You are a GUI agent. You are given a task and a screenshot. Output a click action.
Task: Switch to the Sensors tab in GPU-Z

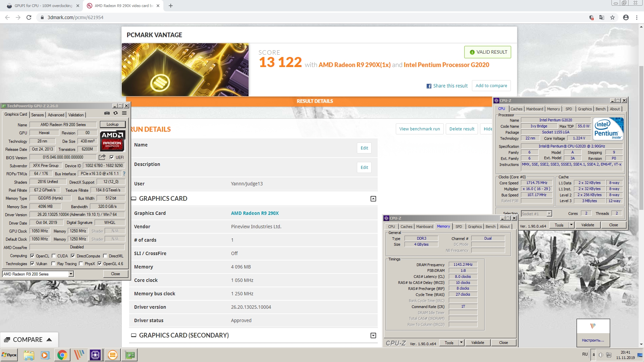pos(37,115)
